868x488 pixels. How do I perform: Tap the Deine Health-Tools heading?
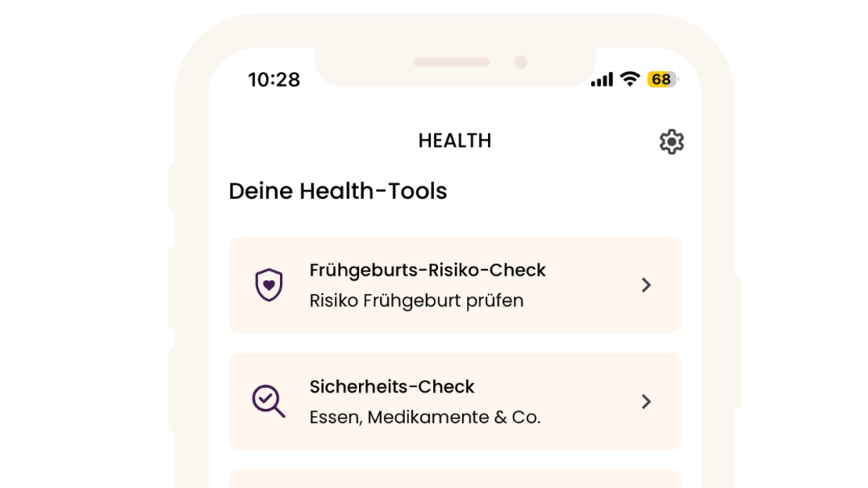[338, 191]
